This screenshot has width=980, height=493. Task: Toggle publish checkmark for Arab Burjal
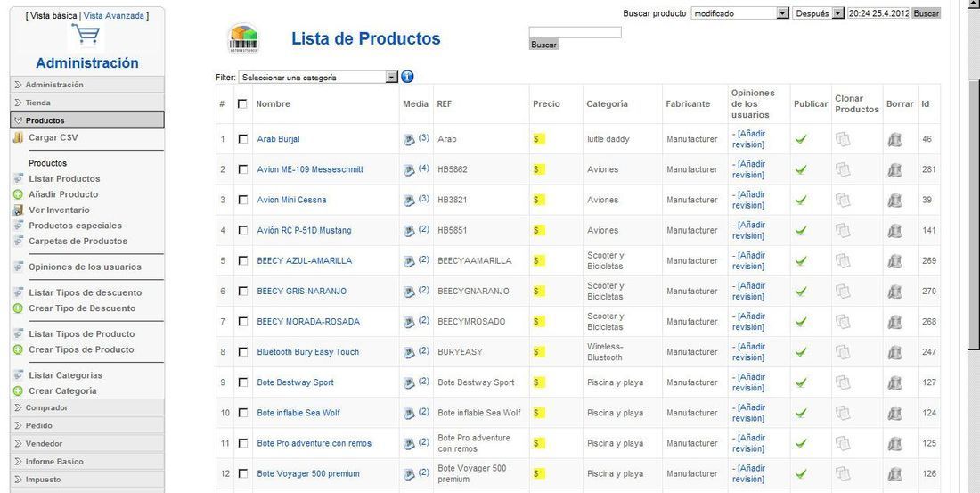801,139
